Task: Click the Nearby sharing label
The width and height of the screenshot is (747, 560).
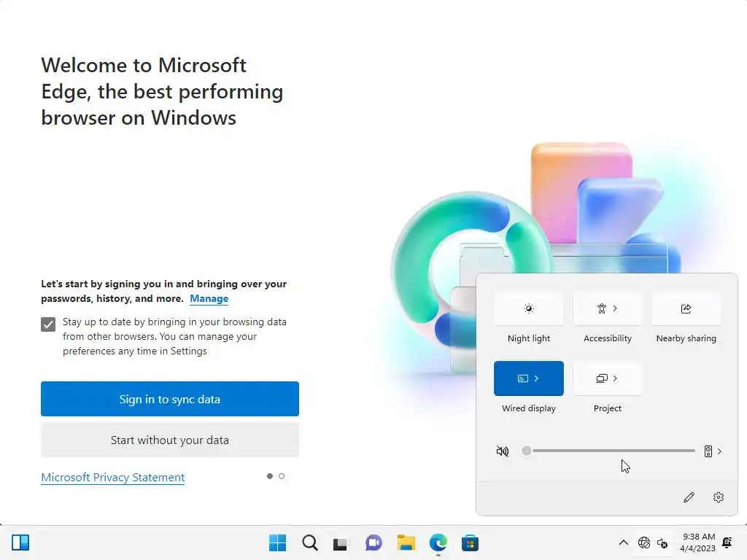Action: coord(686,338)
